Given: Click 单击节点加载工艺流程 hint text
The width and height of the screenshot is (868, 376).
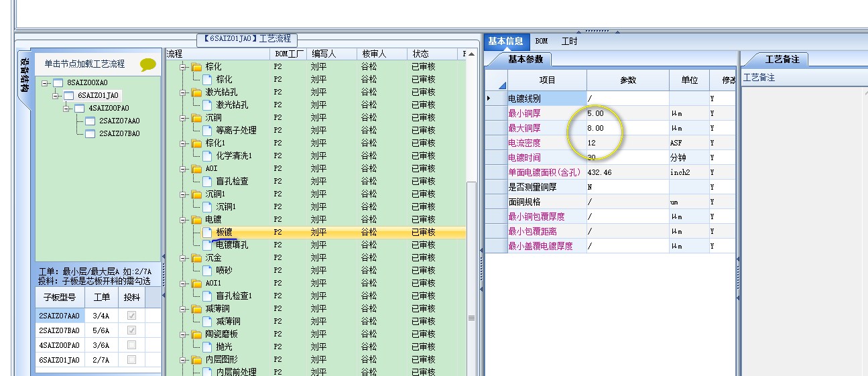Looking at the screenshot, I should (84, 64).
